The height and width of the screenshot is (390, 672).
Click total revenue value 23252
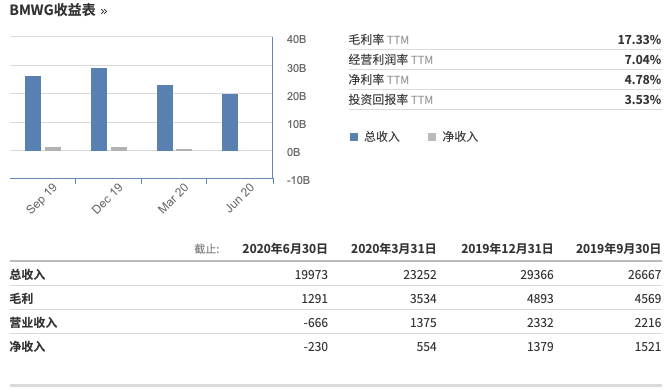(420, 275)
